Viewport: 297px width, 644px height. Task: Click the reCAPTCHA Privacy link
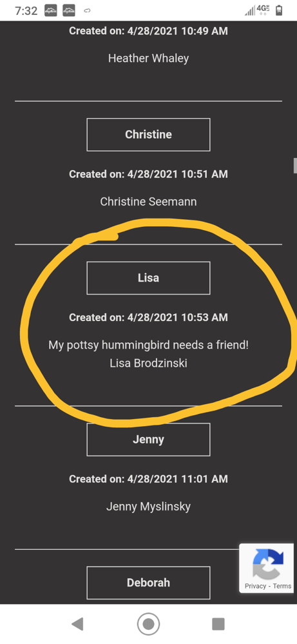click(256, 586)
